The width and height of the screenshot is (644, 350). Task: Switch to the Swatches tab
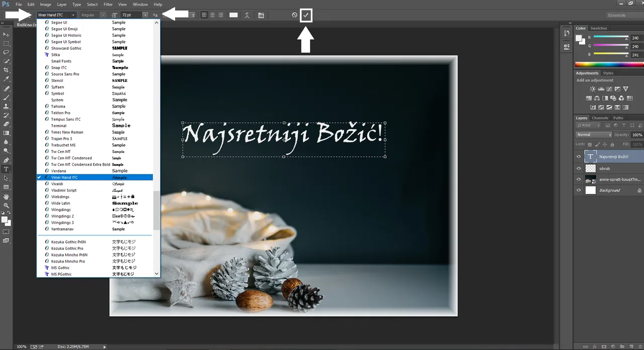point(599,28)
